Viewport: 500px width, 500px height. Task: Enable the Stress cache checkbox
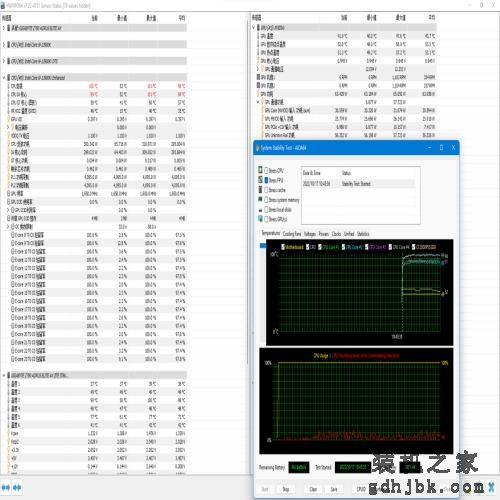(x=266, y=190)
